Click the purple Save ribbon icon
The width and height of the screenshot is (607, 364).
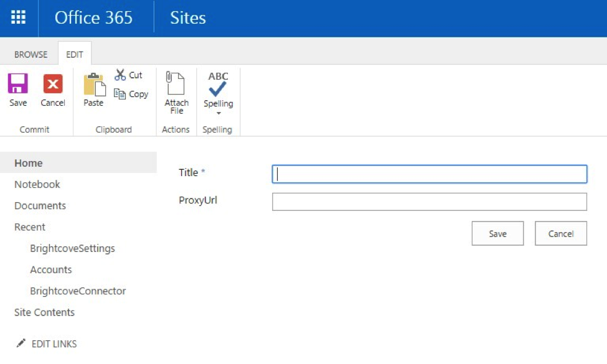pos(18,84)
